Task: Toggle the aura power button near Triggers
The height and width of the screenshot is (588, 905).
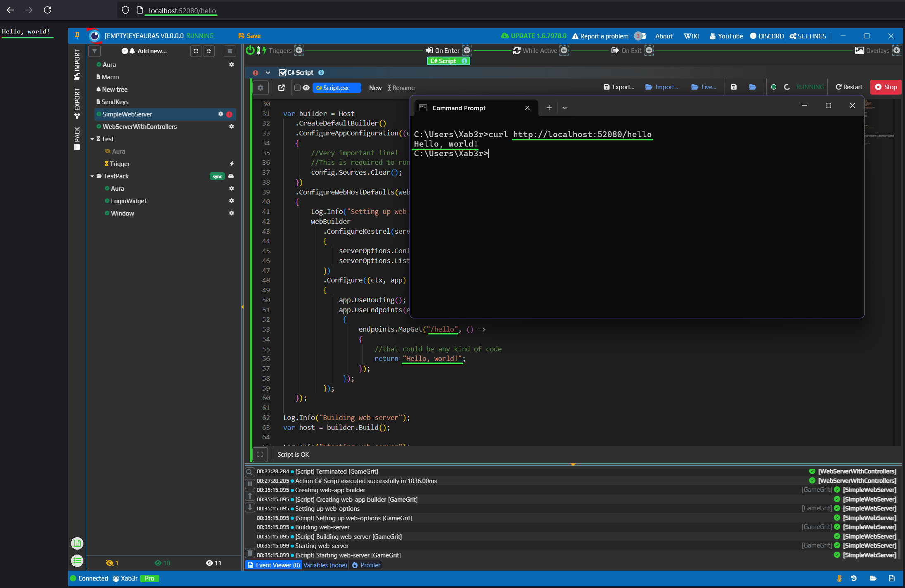Action: [250, 50]
